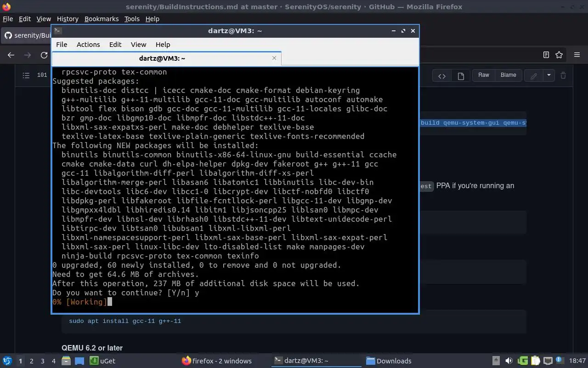The image size is (588, 368).
Task: Click the 18:47 clock in the taskbar
Action: pos(577,361)
